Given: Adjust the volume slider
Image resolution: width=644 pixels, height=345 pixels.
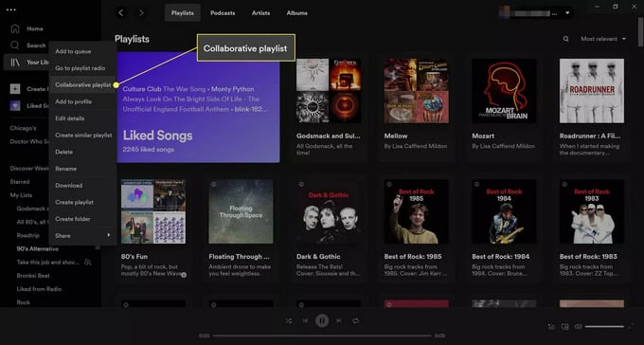Looking at the screenshot, I should tap(604, 326).
